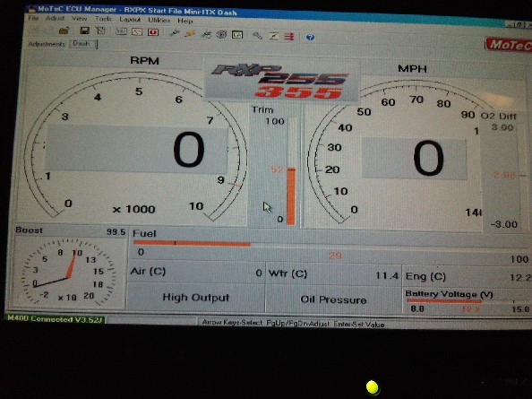Viewport: 532px width, 399px height.
Task: Click the red rectangular toolbar icon
Action: click(x=153, y=32)
